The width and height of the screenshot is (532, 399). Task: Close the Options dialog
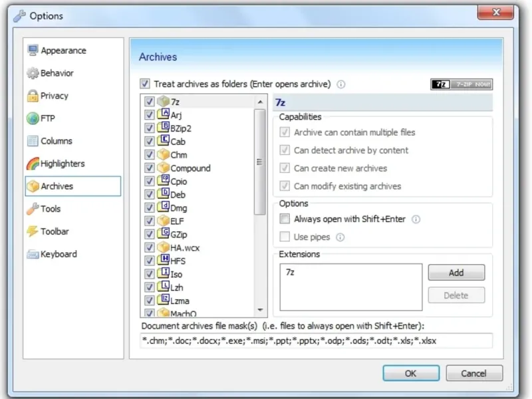click(x=495, y=13)
